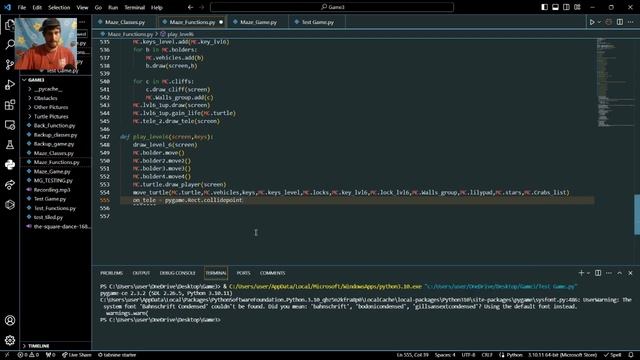Open the run button dropdown arrow

click(599, 22)
